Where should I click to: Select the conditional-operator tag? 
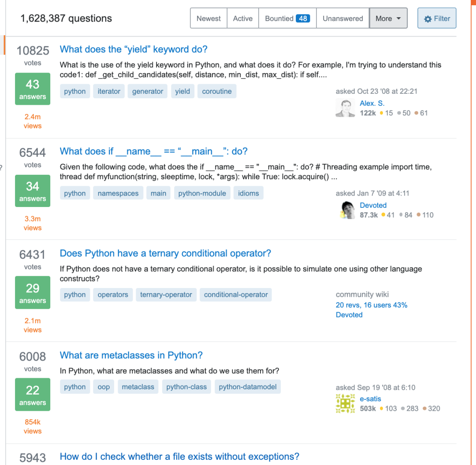point(236,295)
